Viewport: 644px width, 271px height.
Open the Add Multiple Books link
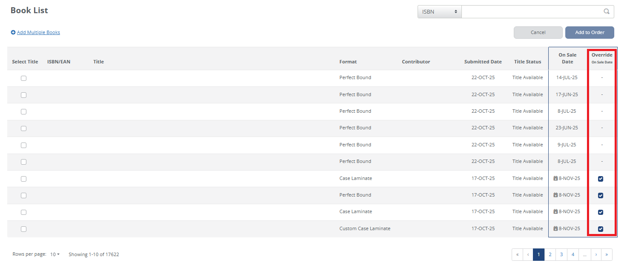(38, 32)
